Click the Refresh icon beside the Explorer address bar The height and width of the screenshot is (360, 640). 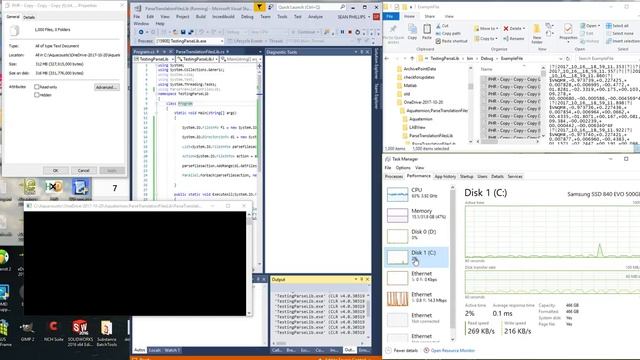pos(568,58)
